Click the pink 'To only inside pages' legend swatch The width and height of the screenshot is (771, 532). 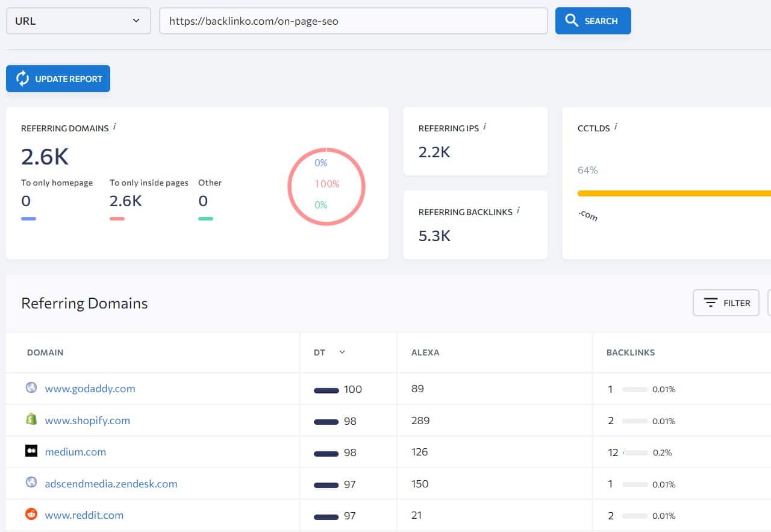point(117,218)
